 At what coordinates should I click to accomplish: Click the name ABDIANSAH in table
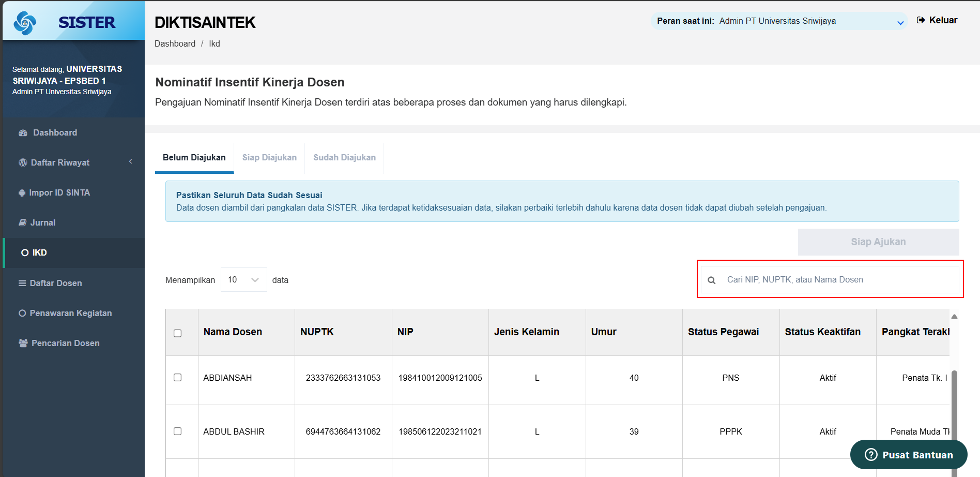(227, 378)
